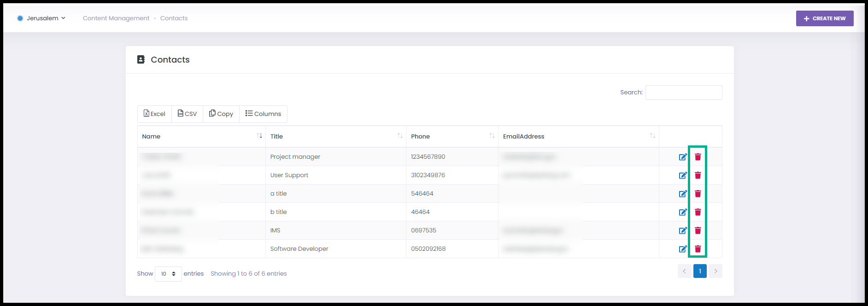This screenshot has width=868, height=306.
Task: Open Contacts breadcrumb link
Action: (174, 18)
